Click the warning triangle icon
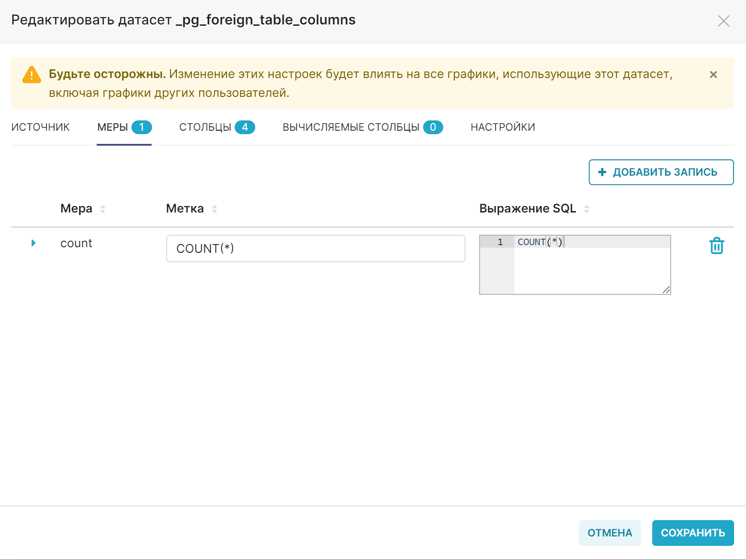 point(31,75)
